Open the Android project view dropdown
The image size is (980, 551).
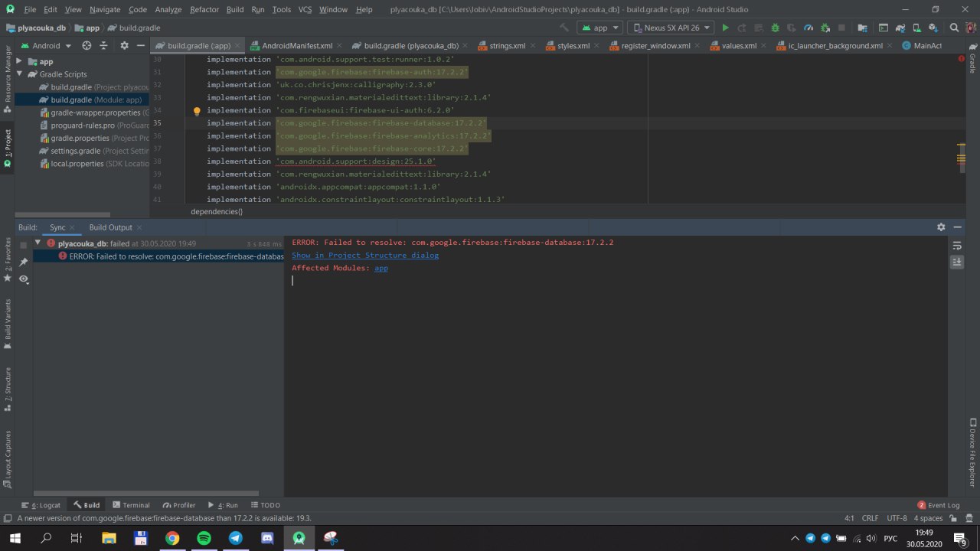pos(46,46)
